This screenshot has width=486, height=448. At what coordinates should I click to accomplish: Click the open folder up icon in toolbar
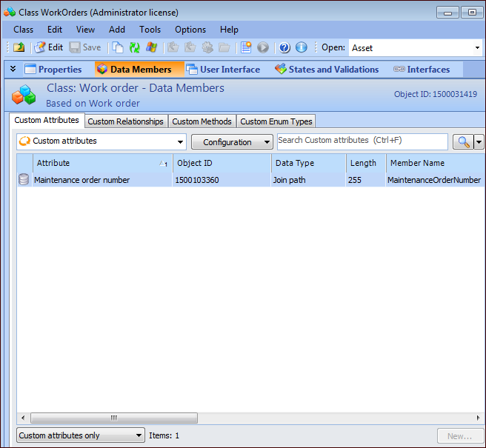(x=19, y=47)
